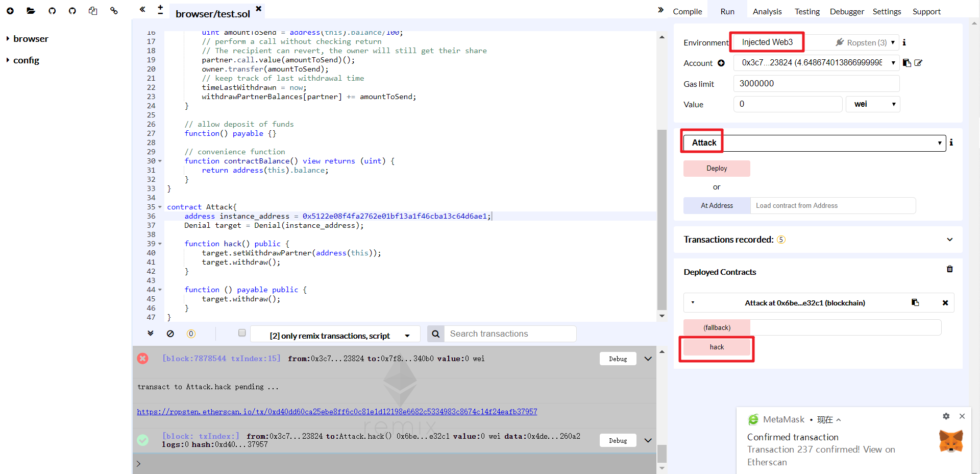Click the pending transactions counter badge

coord(191,334)
